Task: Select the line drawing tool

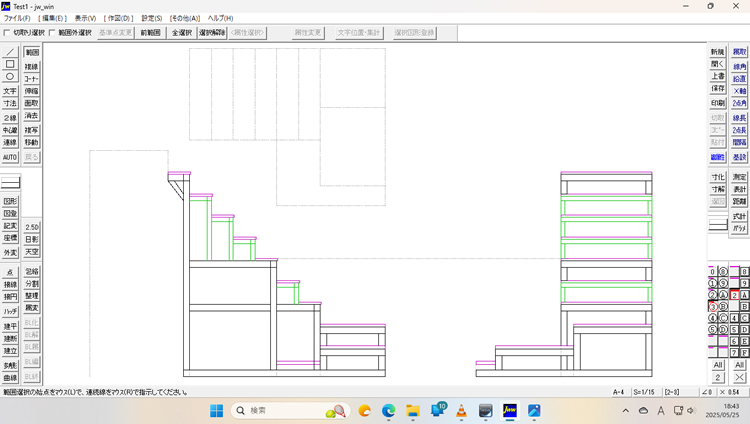Action: pyautogui.click(x=10, y=51)
